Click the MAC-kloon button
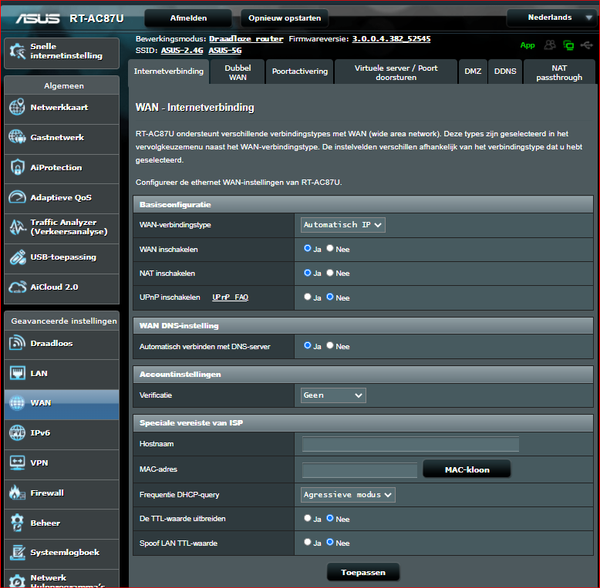This screenshot has width=600, height=588. point(467,469)
